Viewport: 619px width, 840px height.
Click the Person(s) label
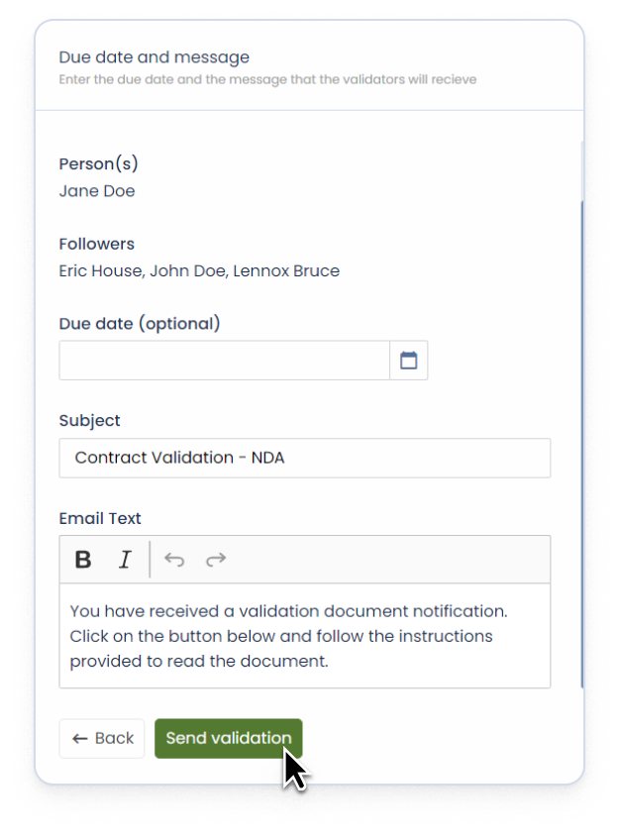[x=99, y=163]
